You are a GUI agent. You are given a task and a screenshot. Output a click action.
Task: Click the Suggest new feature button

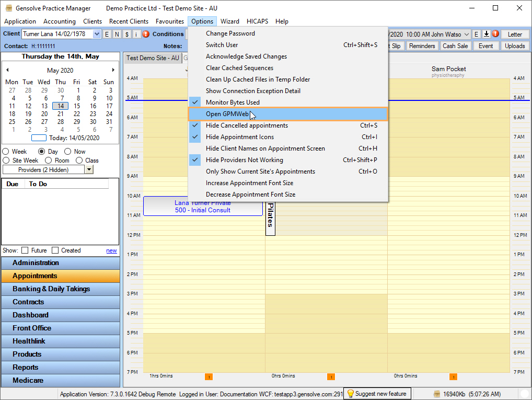[376, 394]
